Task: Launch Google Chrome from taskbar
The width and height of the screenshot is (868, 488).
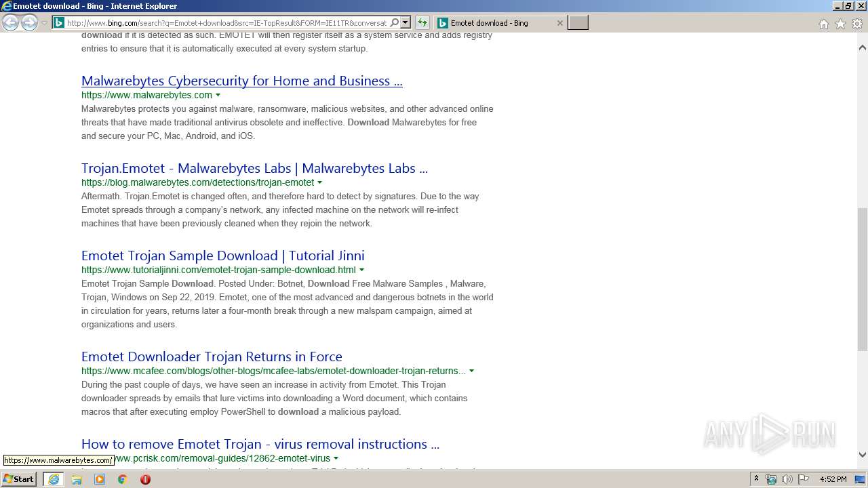Action: pos(122,479)
